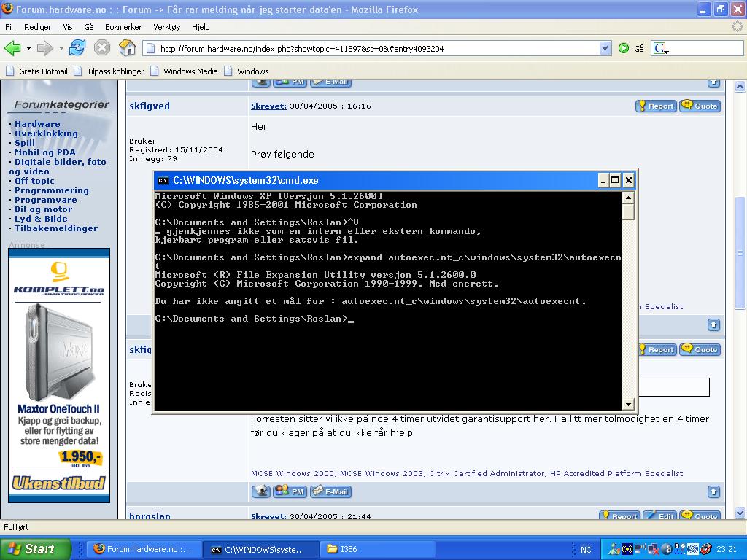Open the Vis menu
This screenshot has width=747, height=560.
(68, 27)
